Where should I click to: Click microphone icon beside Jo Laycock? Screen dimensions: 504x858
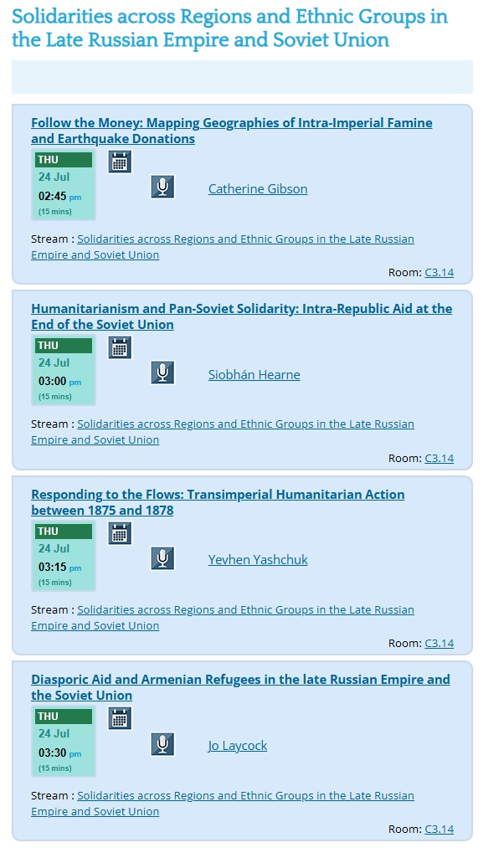coord(162,743)
